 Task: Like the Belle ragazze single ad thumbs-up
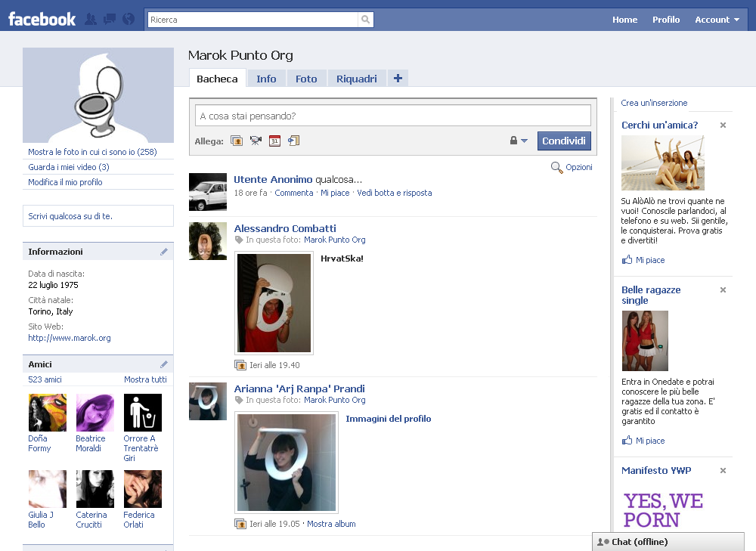(x=627, y=440)
